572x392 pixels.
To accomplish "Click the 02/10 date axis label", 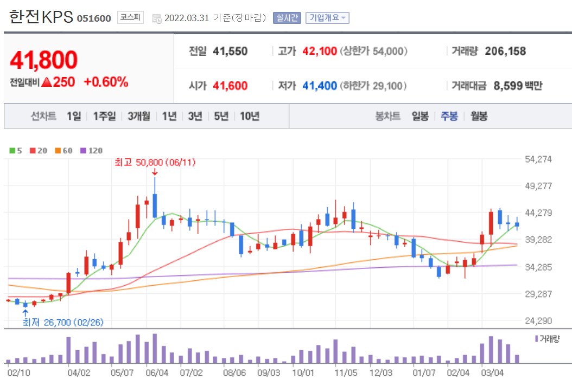I will [18, 373].
